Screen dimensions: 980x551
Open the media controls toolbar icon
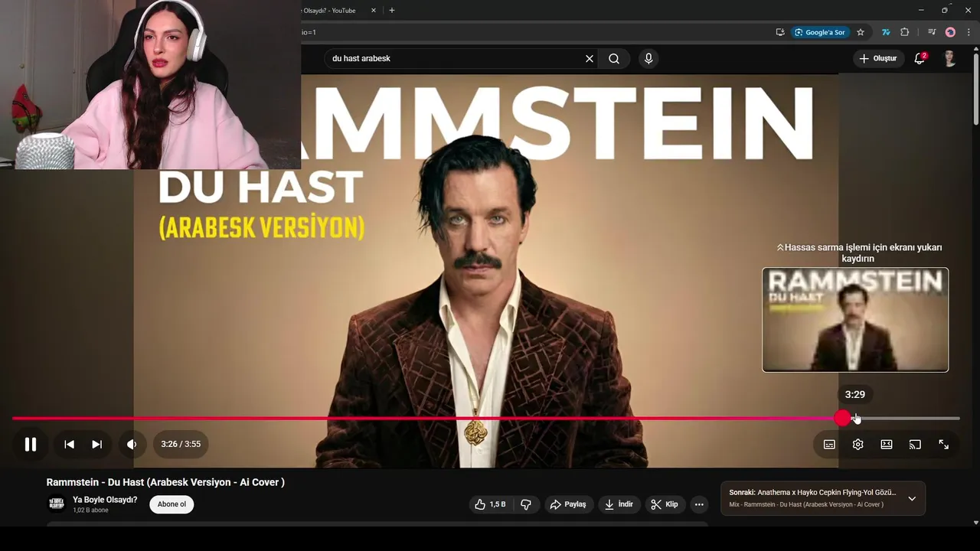(x=932, y=32)
